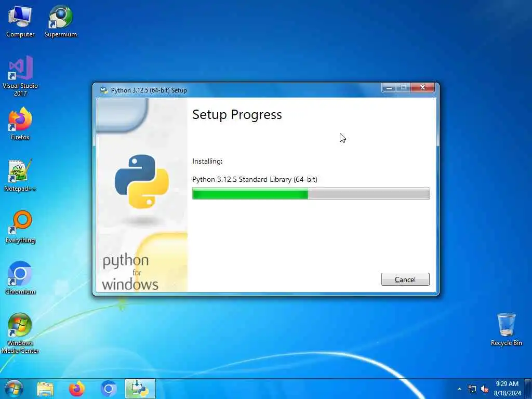Viewport: 532px width, 399px height.
Task: Minimize the Python Setup window
Action: tap(389, 88)
